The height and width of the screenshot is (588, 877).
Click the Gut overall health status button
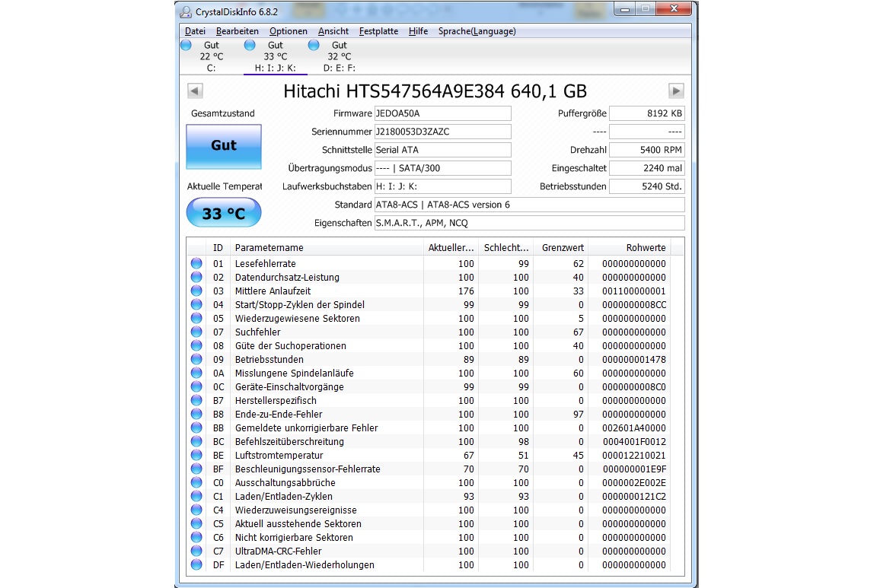224,147
